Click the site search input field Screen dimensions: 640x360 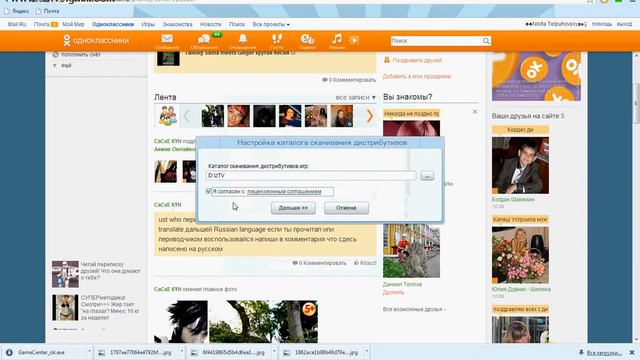coord(436,41)
